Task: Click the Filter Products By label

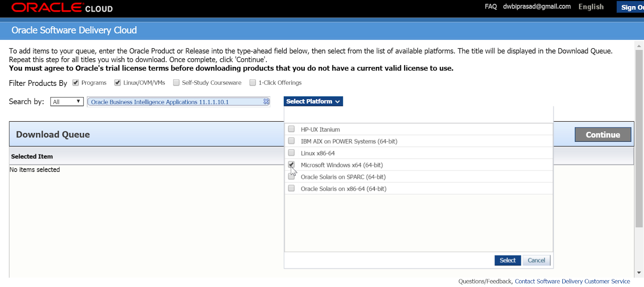Action: click(38, 83)
